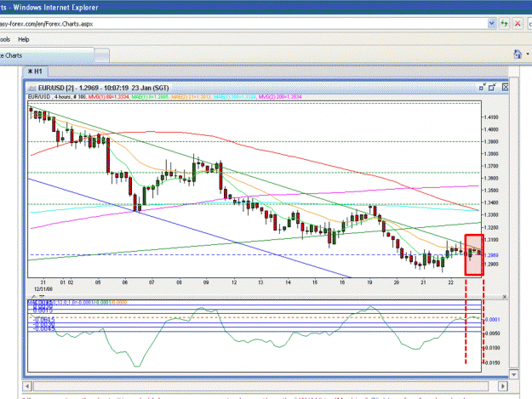Close the EUR/USD chart window
Image resolution: width=532 pixels, height=399 pixels.
[x=506, y=88]
